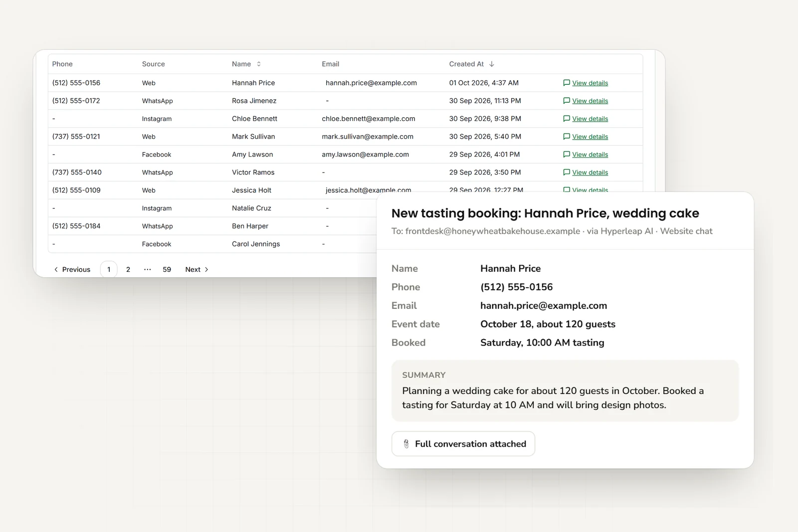
Task: Click the name Ben Harper
Action: point(250,226)
